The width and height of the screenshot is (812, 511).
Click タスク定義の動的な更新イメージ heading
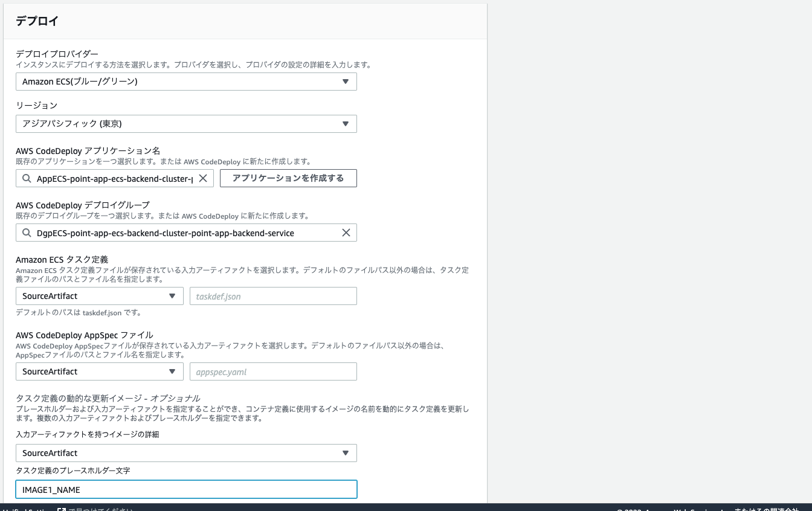click(x=108, y=398)
